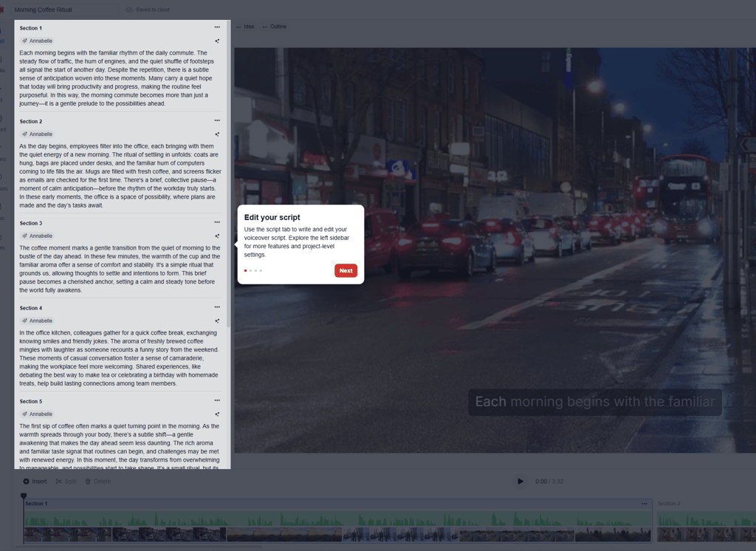756x551 pixels.
Task: Click the 0:00 / 3:32 time readout
Action: (x=549, y=482)
